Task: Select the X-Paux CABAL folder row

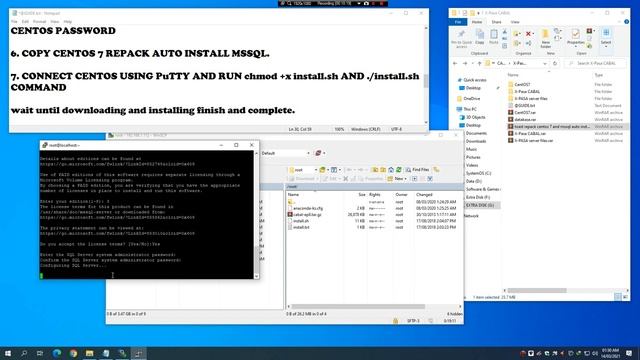Action: [527, 92]
